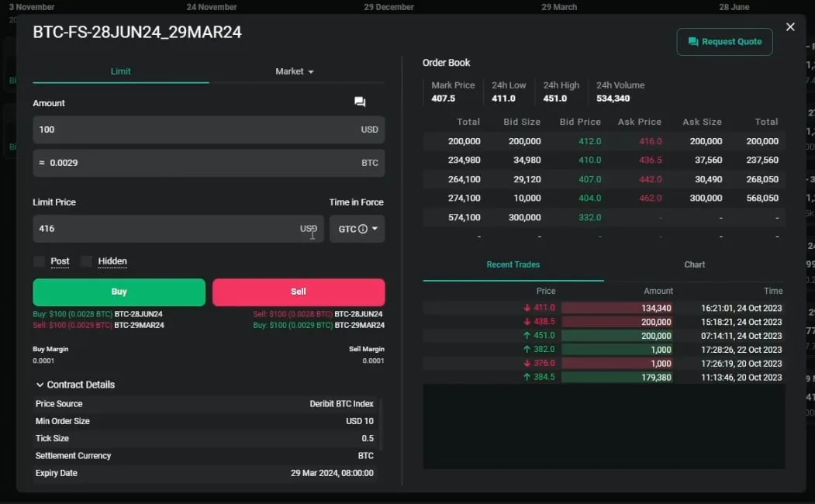The width and height of the screenshot is (815, 504).
Task: Click the Tick Size value 0.5
Action: (368, 438)
